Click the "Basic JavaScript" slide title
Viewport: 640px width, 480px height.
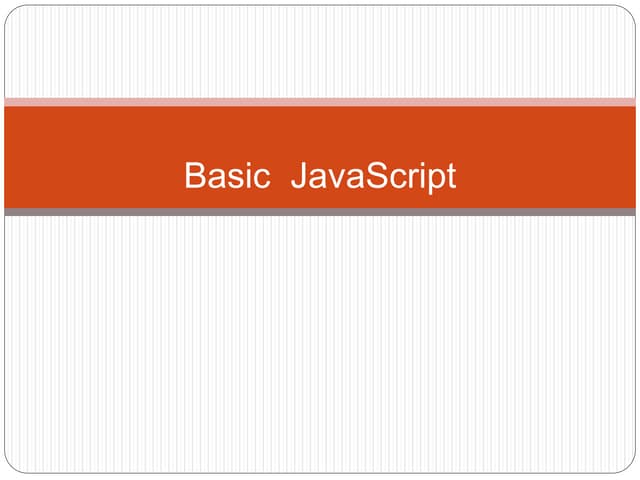click(x=320, y=177)
